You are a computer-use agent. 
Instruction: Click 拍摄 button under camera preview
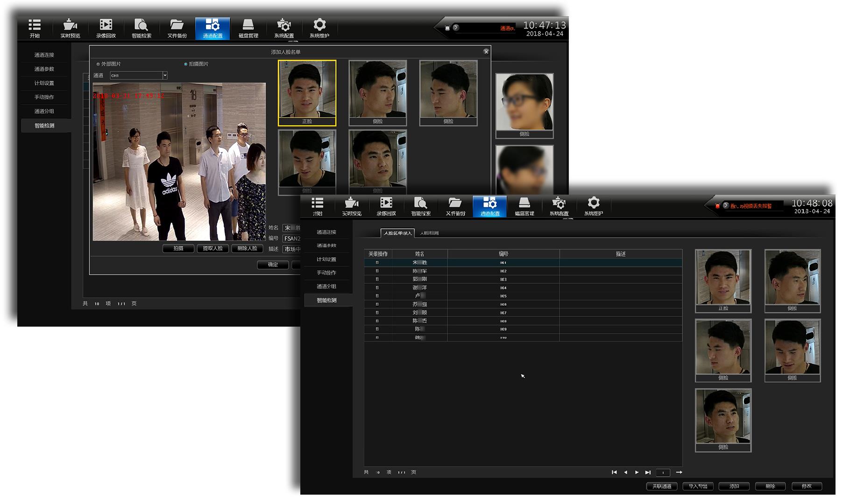coord(178,248)
